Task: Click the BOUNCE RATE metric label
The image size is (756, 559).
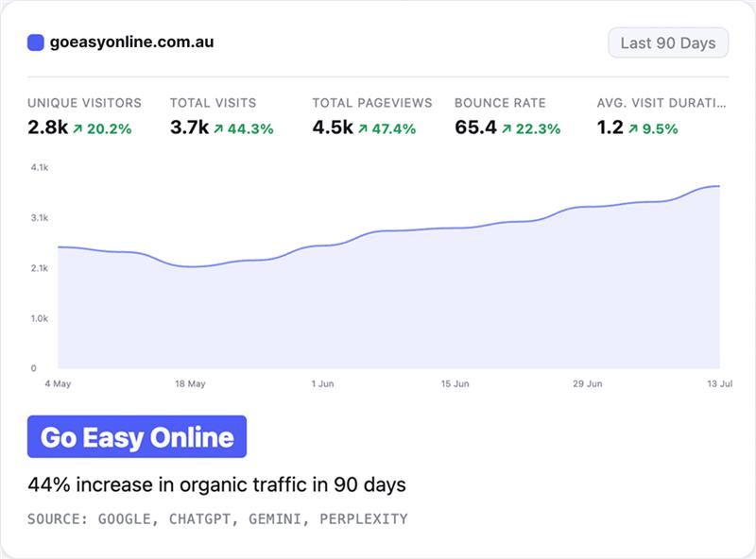Action: (500, 103)
